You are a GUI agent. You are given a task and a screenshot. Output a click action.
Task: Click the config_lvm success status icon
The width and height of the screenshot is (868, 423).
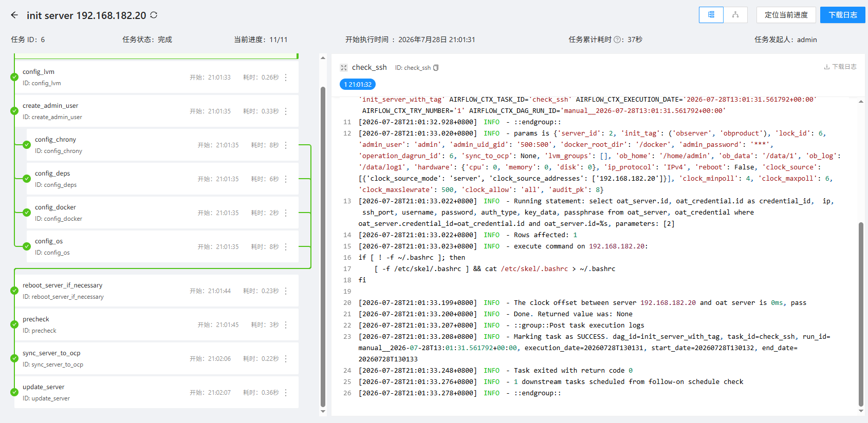[14, 77]
